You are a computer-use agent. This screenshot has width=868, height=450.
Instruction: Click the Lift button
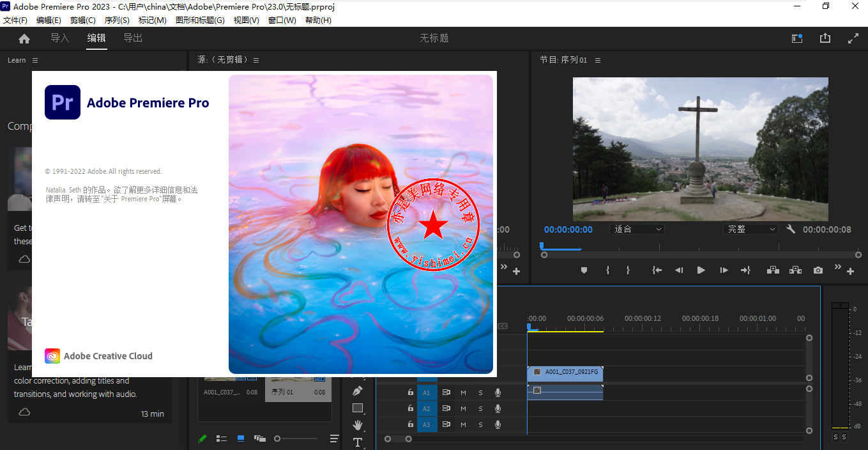click(773, 270)
